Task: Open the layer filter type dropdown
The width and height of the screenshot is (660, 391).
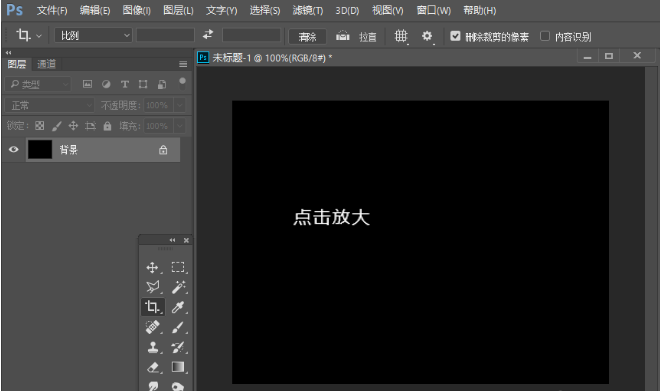Action: 38,84
